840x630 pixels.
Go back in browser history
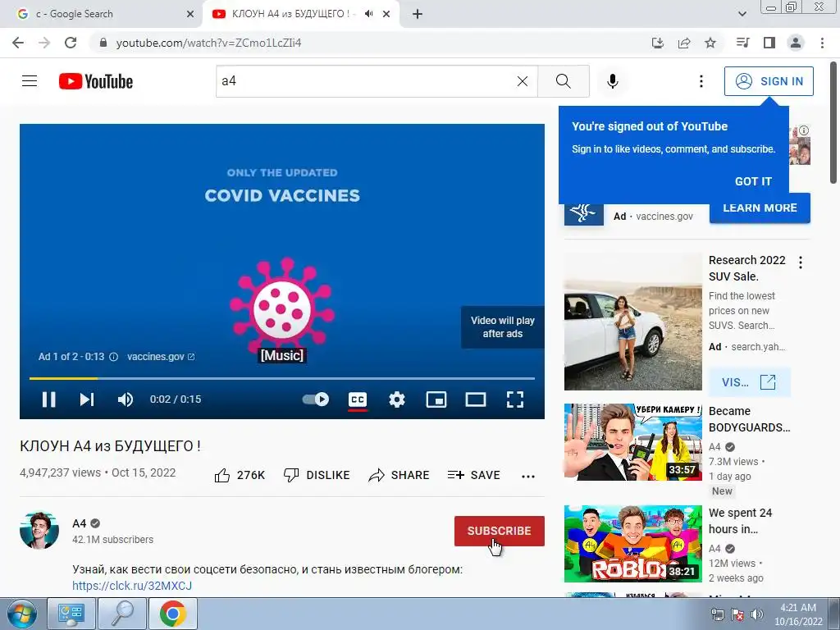[18, 43]
